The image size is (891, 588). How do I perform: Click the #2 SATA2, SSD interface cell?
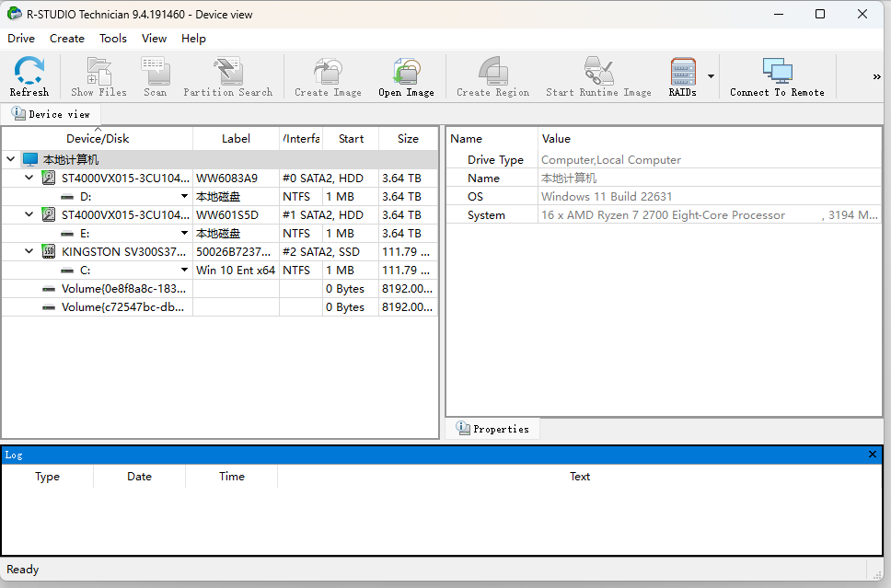(330, 251)
